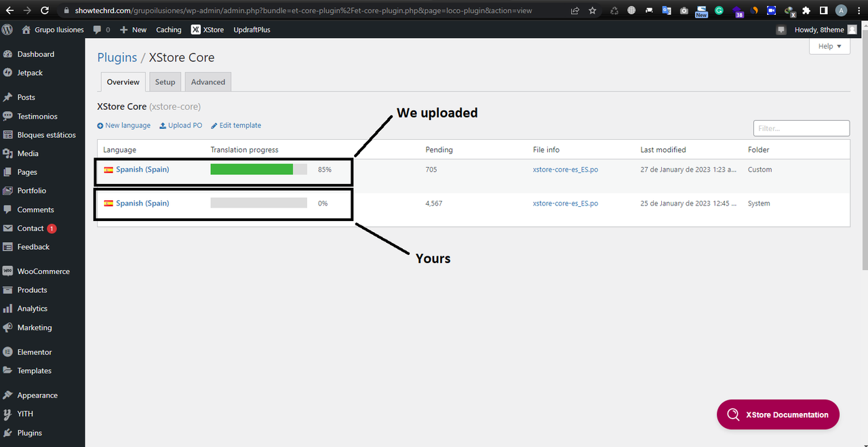This screenshot has height=447, width=868.
Task: Switch to the Setup tab
Action: click(165, 82)
